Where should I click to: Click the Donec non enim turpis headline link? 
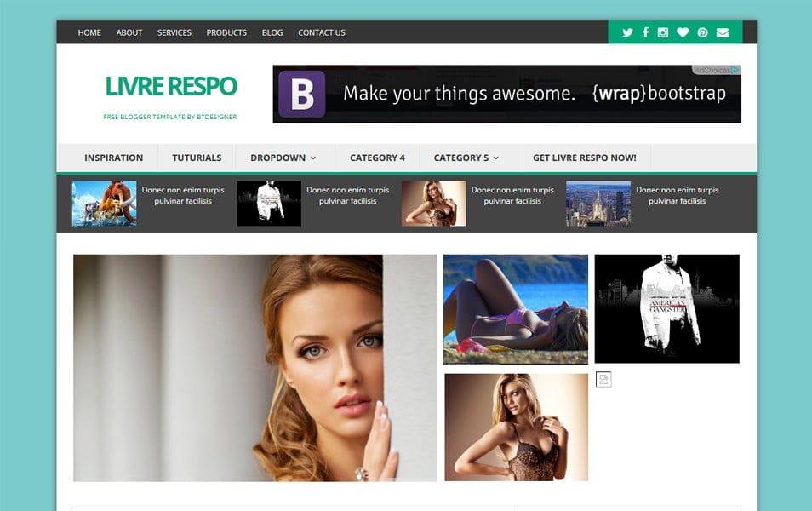181,196
